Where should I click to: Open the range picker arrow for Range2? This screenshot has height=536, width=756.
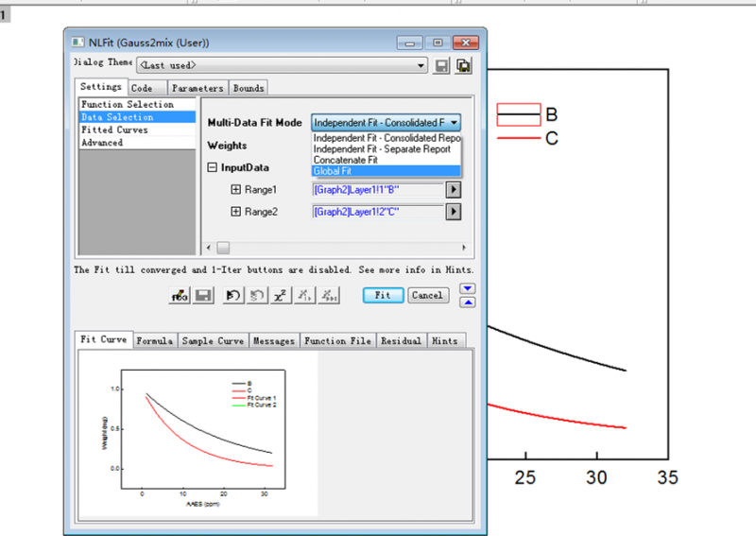[454, 212]
